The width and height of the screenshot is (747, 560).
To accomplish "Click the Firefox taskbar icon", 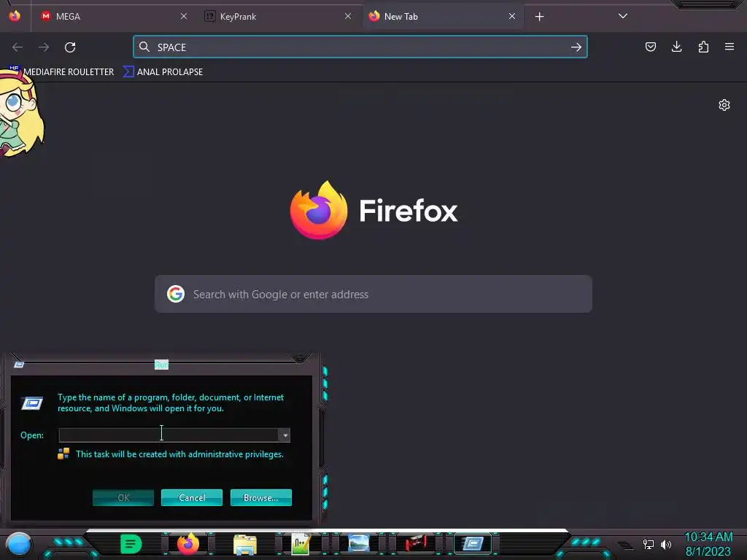I will point(188,544).
